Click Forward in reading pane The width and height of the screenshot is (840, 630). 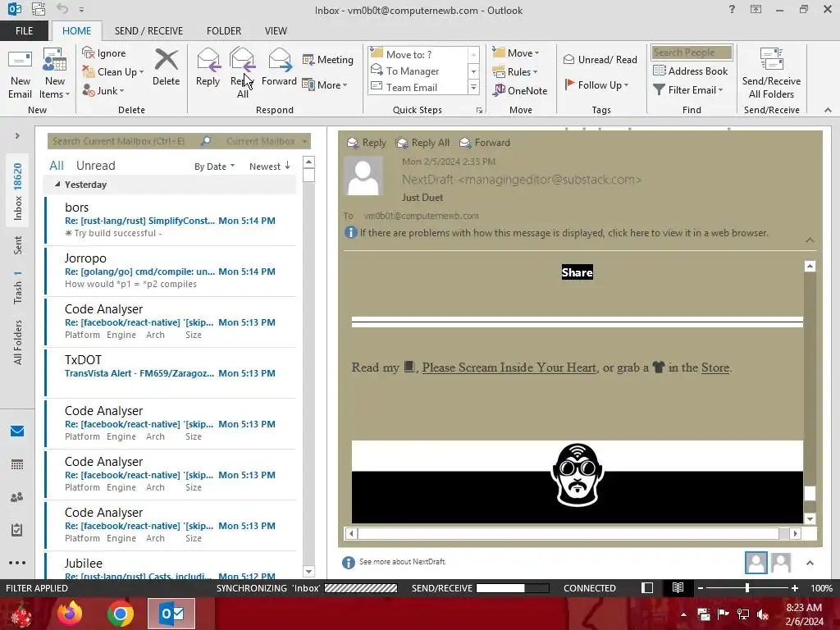point(485,143)
